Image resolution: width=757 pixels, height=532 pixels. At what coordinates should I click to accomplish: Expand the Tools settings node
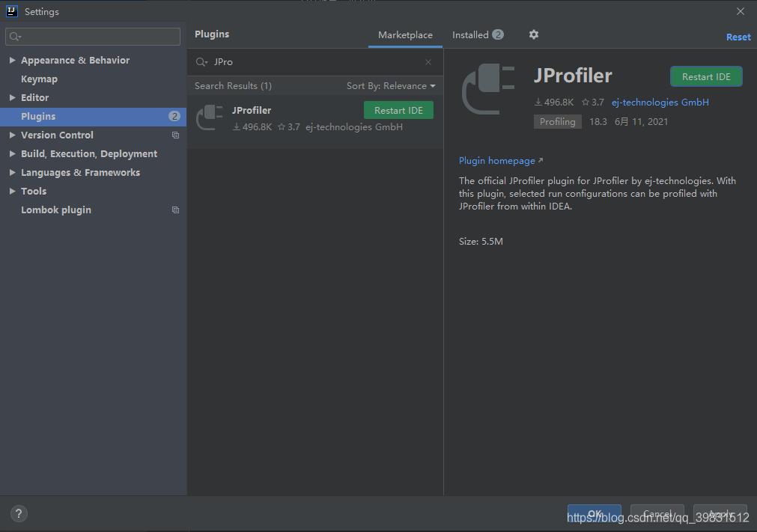[x=12, y=192]
